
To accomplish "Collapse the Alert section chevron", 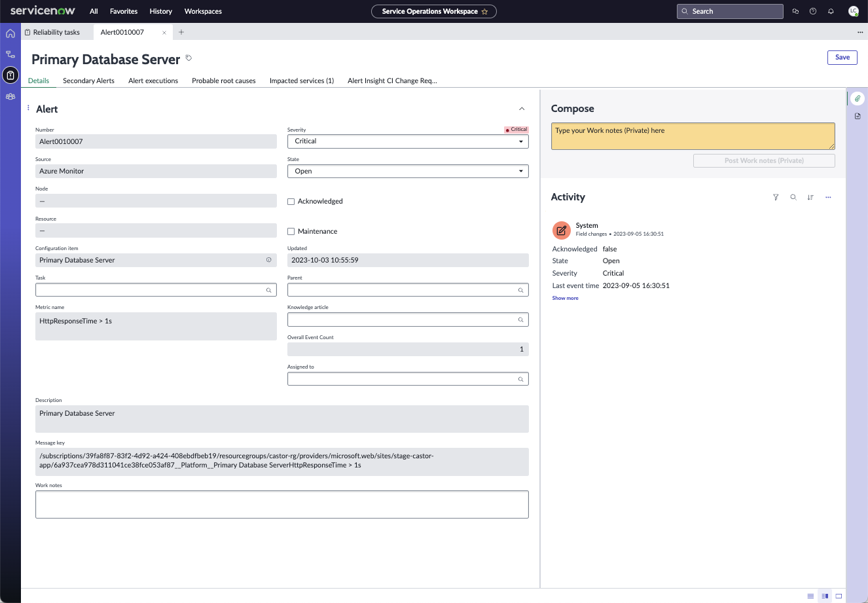I will click(522, 109).
